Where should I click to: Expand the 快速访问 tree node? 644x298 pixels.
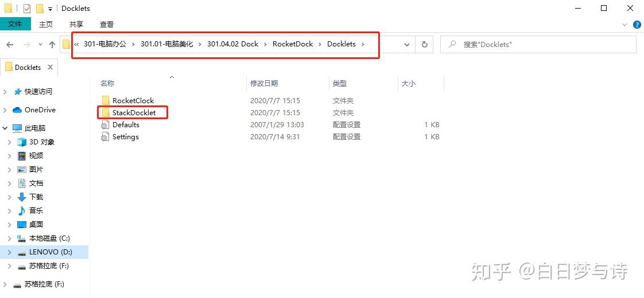(x=5, y=92)
